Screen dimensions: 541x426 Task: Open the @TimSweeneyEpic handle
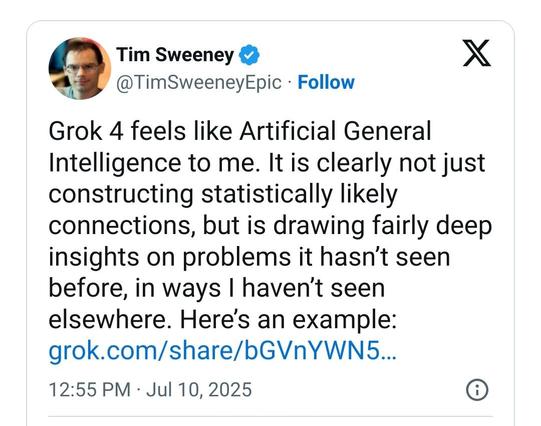tap(199, 83)
